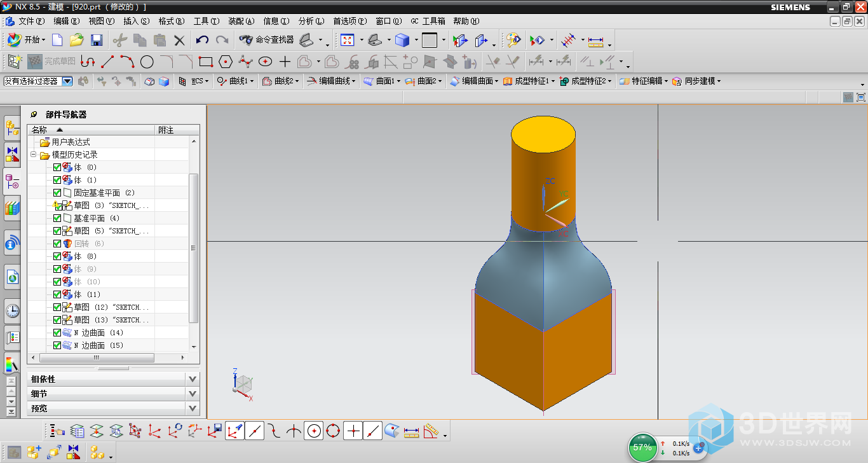868x463 pixels.
Task: Click the Fit view icon
Action: [x=348, y=40]
